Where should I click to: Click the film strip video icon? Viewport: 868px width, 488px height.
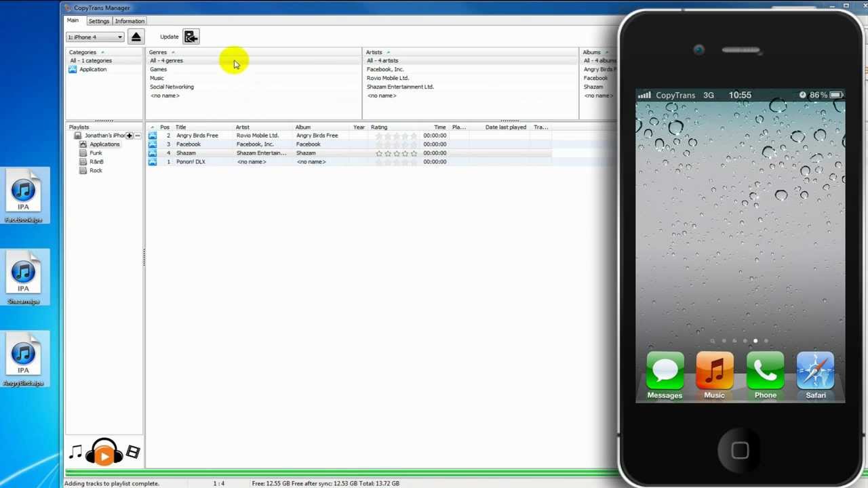point(133,451)
